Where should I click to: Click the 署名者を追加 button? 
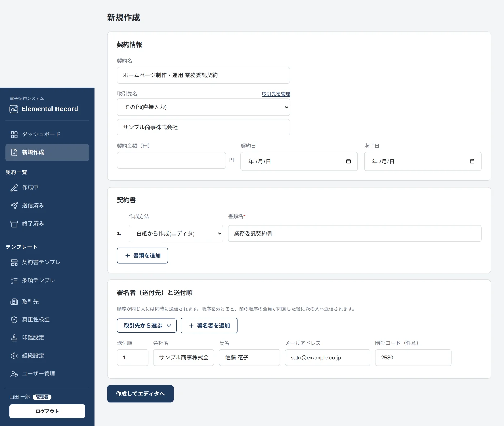209,326
